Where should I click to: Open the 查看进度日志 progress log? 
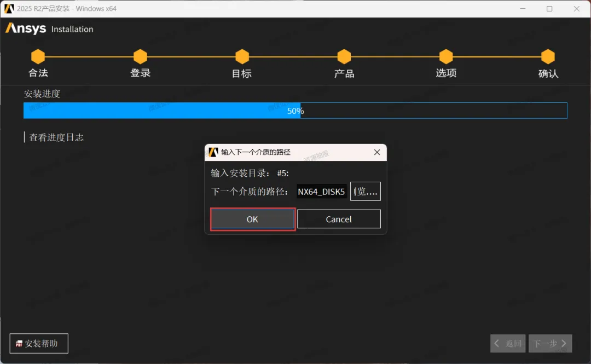tap(56, 137)
